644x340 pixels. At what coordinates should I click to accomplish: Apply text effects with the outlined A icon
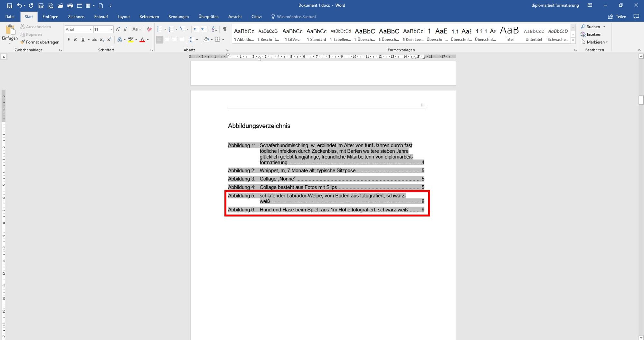(120, 40)
